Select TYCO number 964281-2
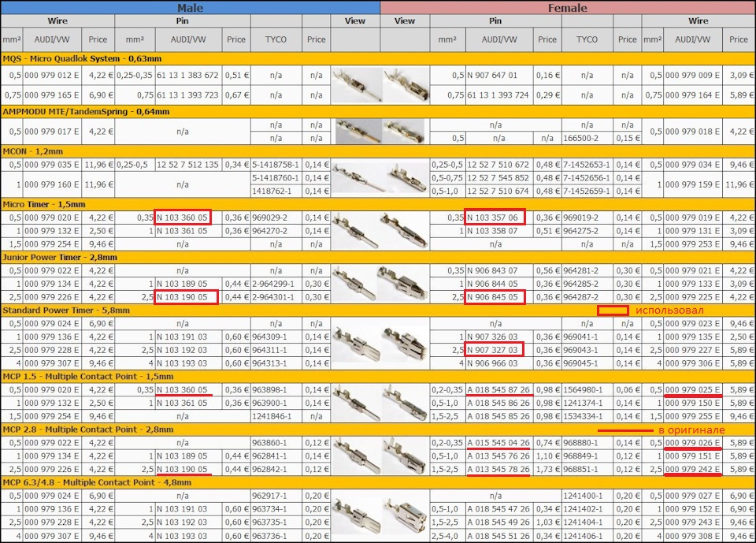 [x=580, y=271]
